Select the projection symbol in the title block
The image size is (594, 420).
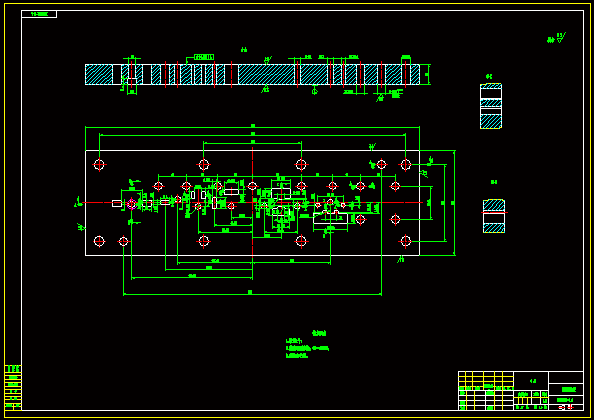pos(566,407)
